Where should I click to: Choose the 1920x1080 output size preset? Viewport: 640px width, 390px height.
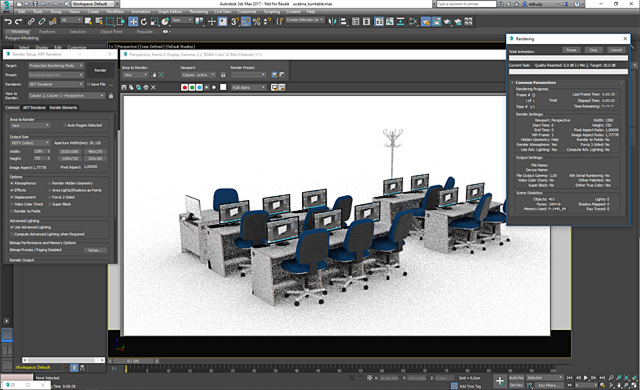[70, 151]
